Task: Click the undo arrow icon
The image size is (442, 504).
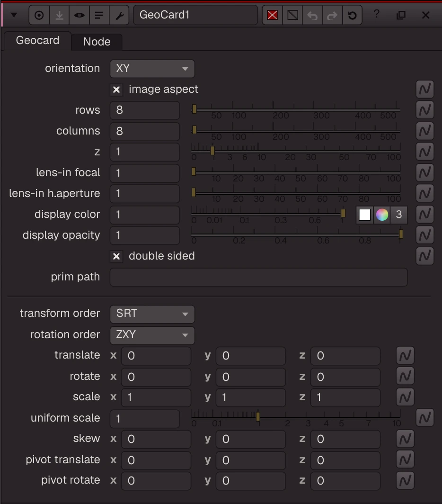Action: point(312,15)
